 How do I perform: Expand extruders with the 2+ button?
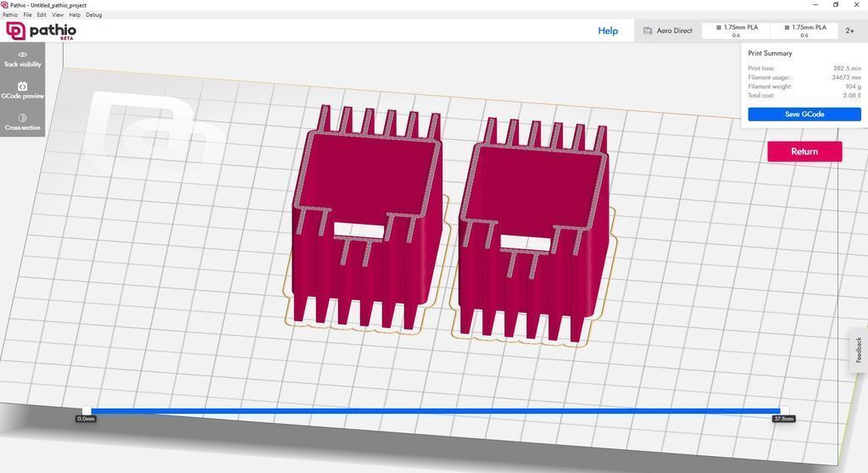(849, 31)
